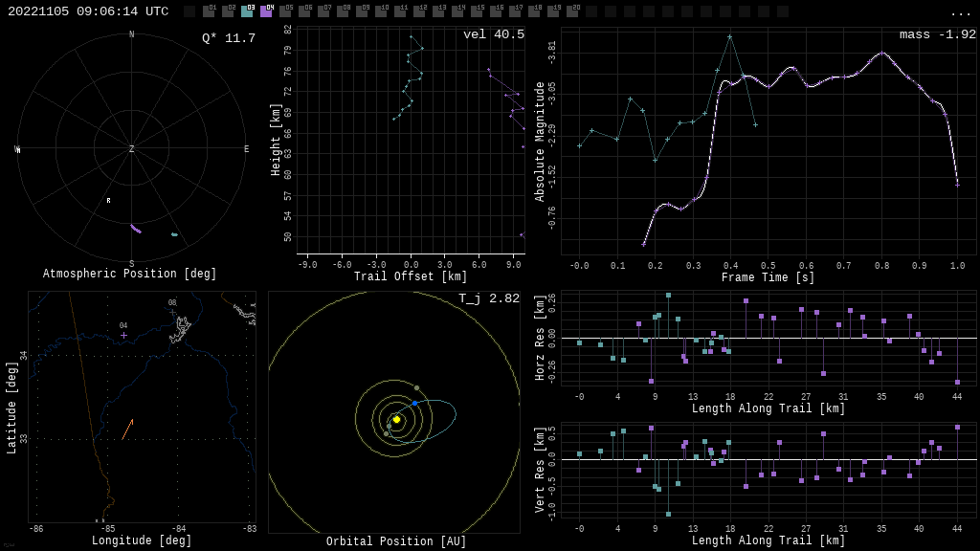This screenshot has height=551, width=980.
Task: Click the vel 40.5 label
Action: [493, 34]
